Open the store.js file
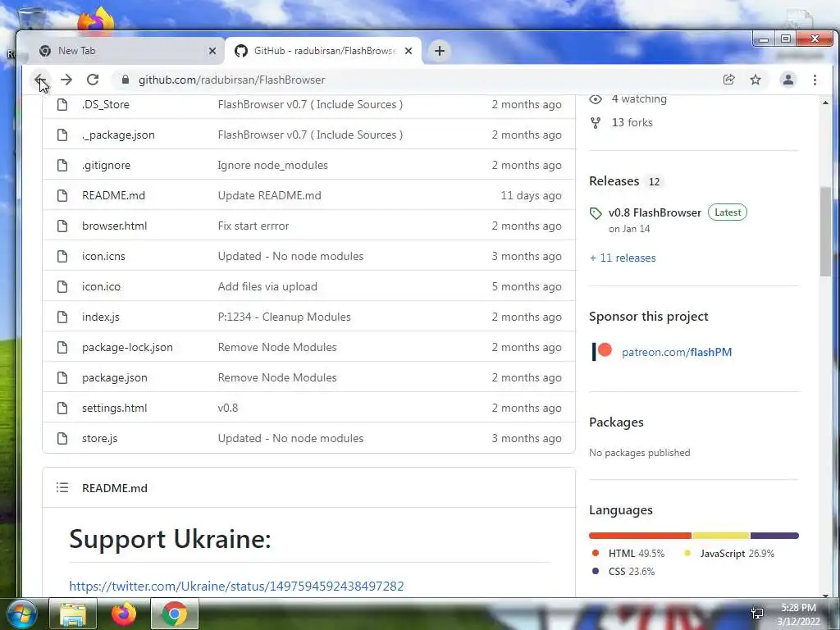This screenshot has height=630, width=840. [99, 438]
